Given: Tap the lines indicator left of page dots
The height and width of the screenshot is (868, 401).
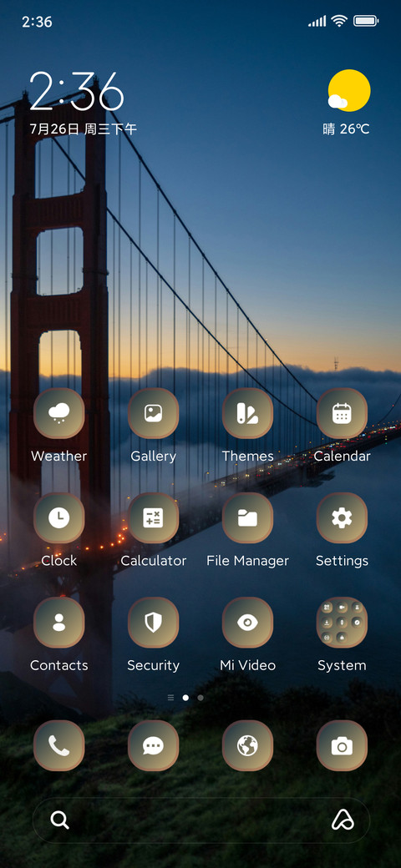Looking at the screenshot, I should point(170,698).
